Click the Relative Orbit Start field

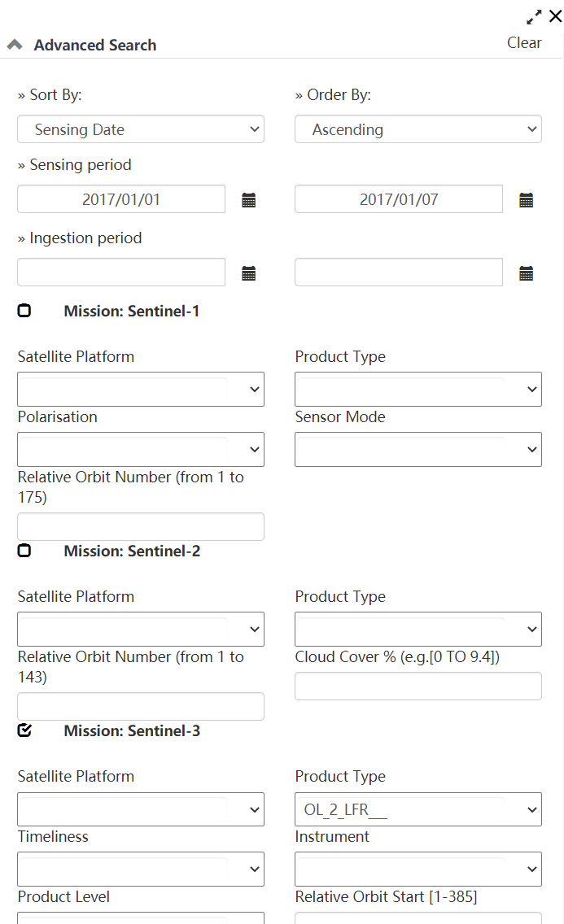click(x=418, y=919)
